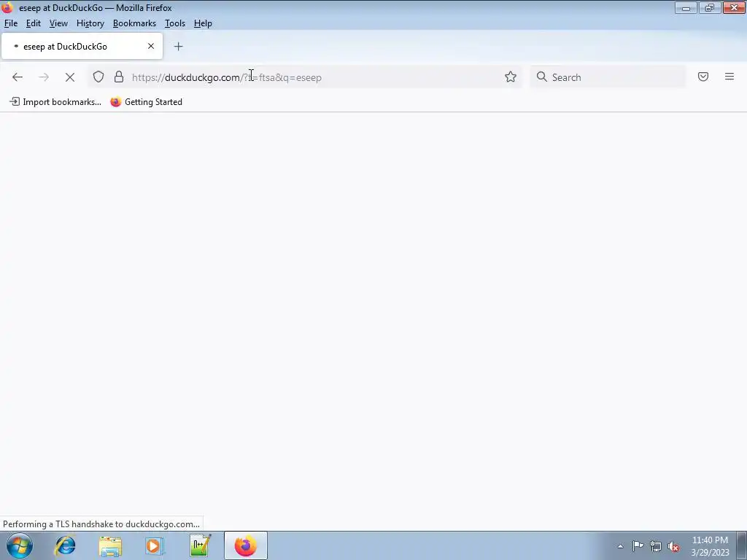The width and height of the screenshot is (747, 560).
Task: Open the File menu
Action: coord(11,23)
